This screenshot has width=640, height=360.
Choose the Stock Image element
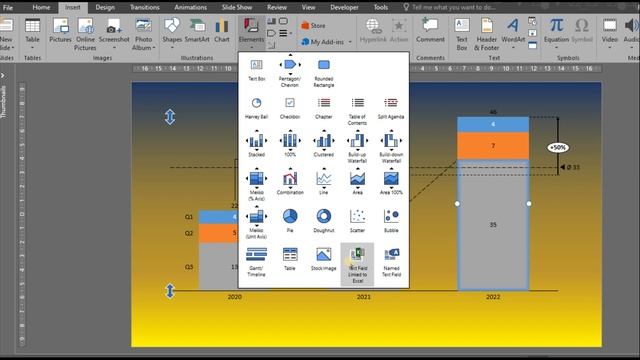pyautogui.click(x=324, y=259)
